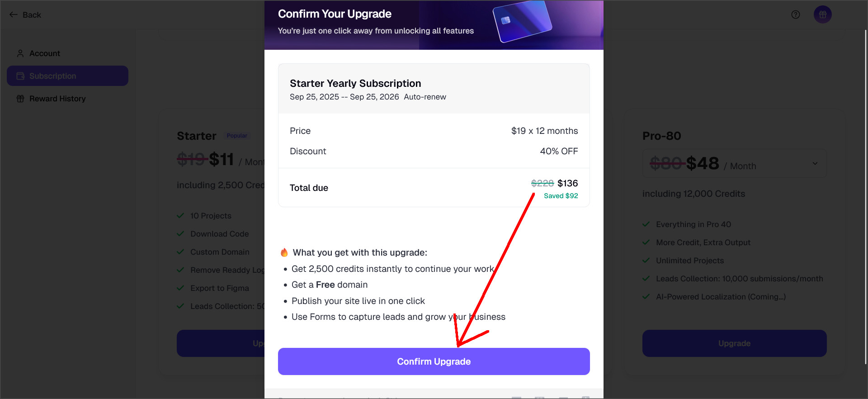Click the credit card illustration in header
This screenshot has height=399, width=868.
click(x=522, y=21)
